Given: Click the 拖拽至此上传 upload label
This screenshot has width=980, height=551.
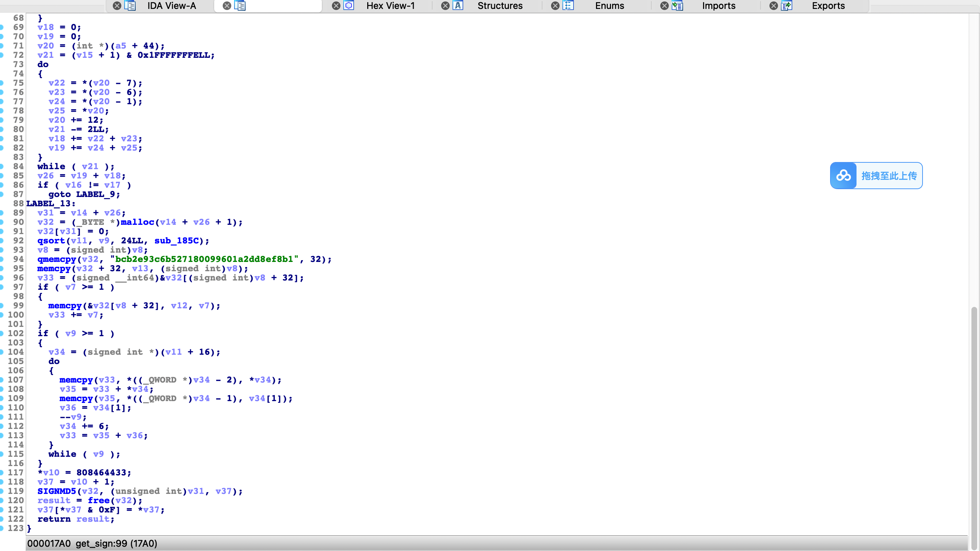Looking at the screenshot, I should (x=889, y=176).
